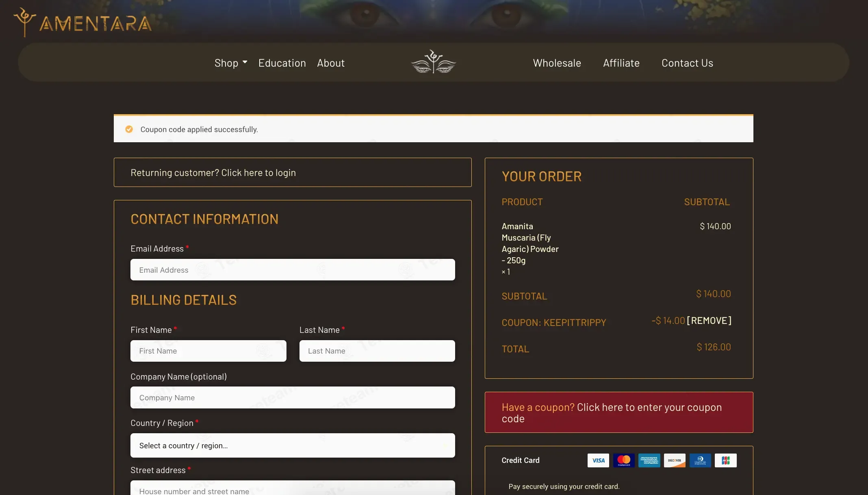Click the orange checkmark success icon

[x=129, y=129]
